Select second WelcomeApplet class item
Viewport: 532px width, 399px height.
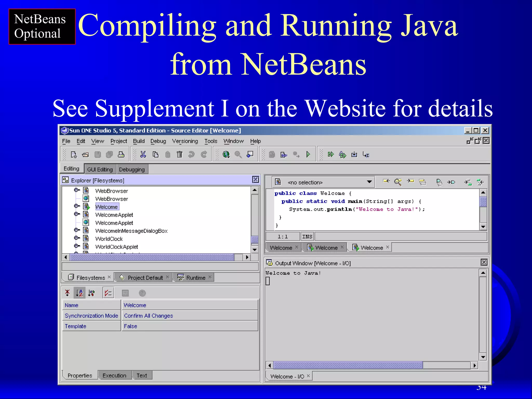(x=114, y=223)
